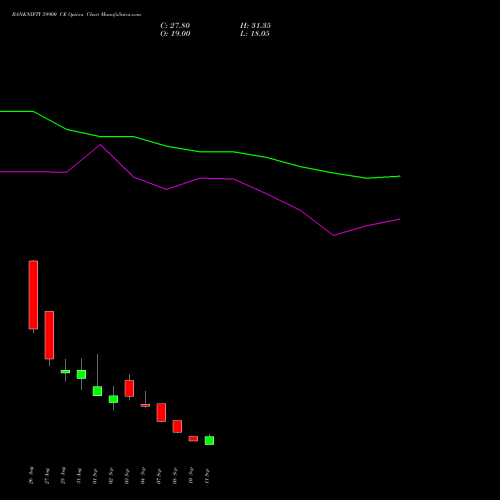Screen dimensions: 500x500
Task: Click the green moving average line
Action: click(200, 152)
